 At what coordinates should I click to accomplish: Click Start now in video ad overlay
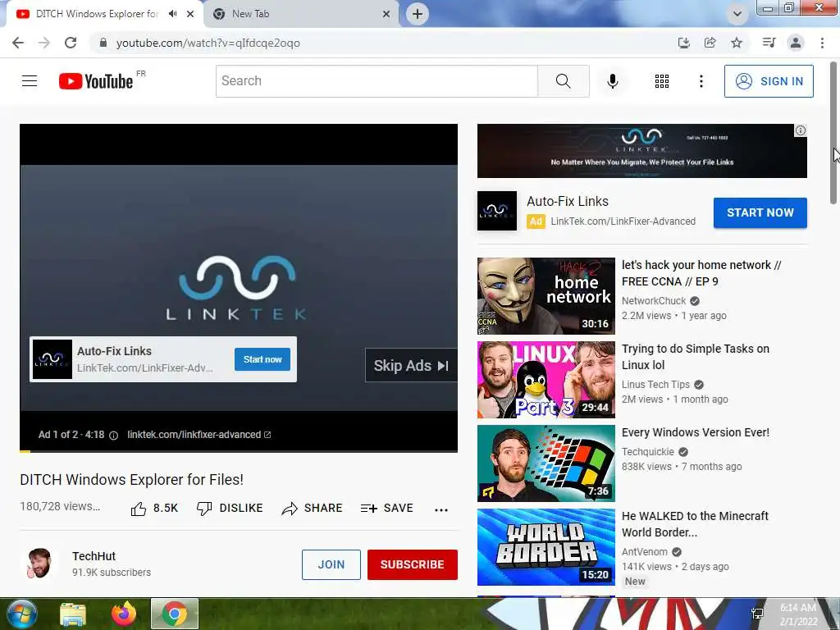(x=262, y=359)
